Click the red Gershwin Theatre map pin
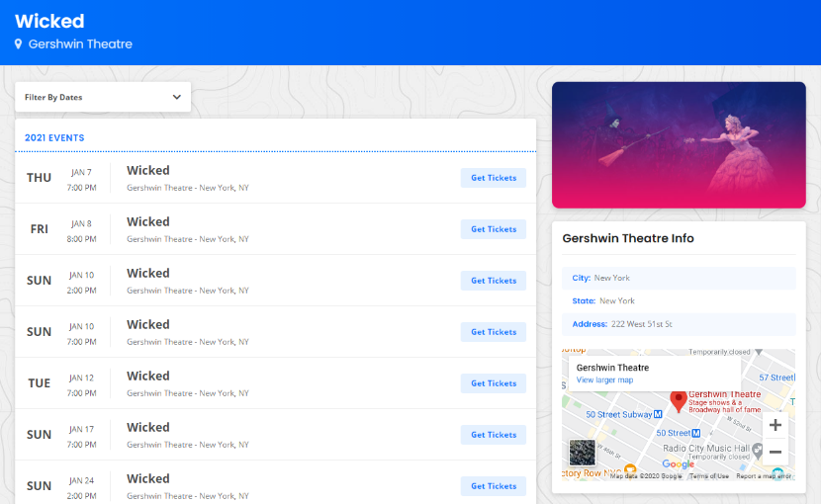 click(679, 401)
